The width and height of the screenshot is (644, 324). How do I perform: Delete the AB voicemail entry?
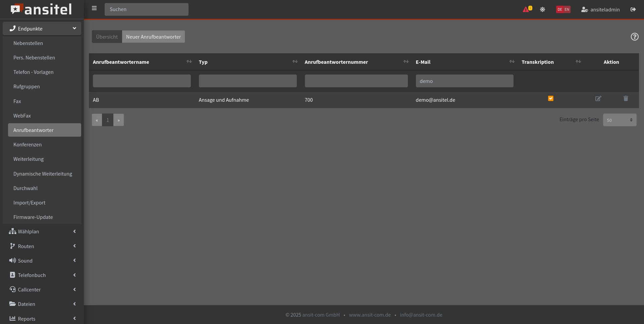(x=626, y=99)
